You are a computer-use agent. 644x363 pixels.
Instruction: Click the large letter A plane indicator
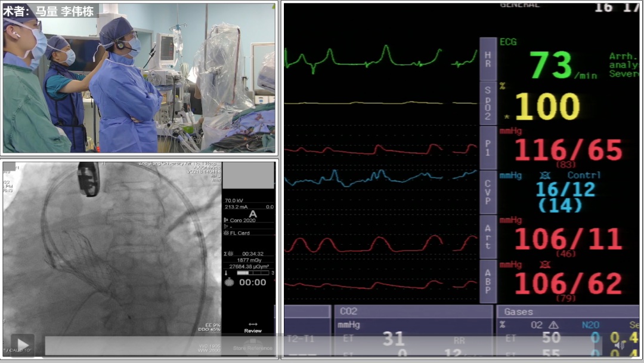point(253,214)
